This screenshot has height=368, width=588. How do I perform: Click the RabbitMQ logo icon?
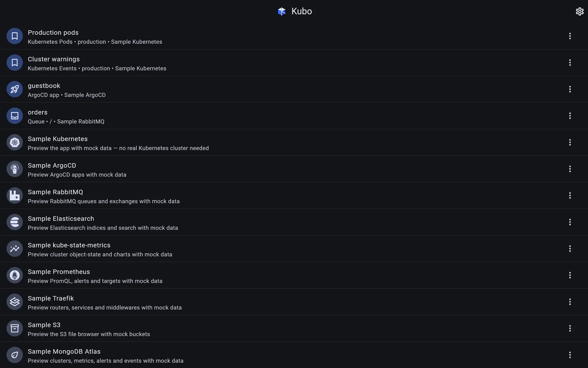[x=15, y=195]
